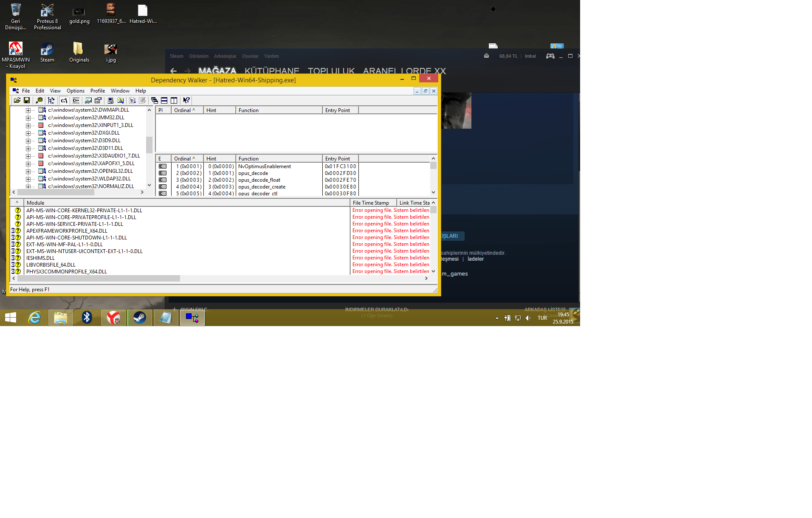Open Arkadaşlar menu in Steam window
This screenshot has height=518, width=812.
225,56
